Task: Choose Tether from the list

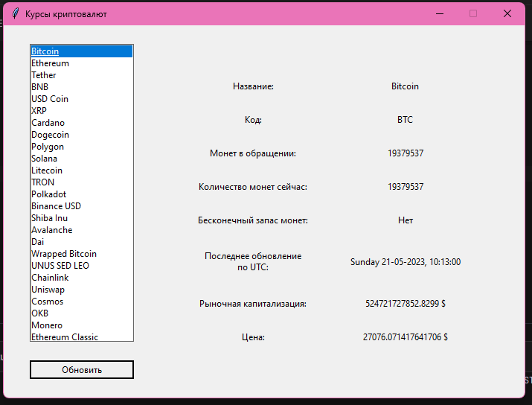Action: click(82, 75)
